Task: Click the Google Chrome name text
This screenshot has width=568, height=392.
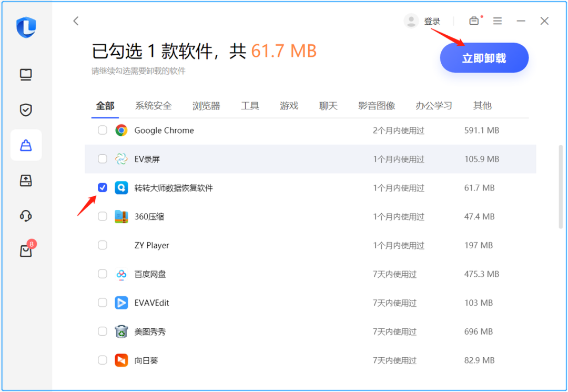Action: point(164,130)
